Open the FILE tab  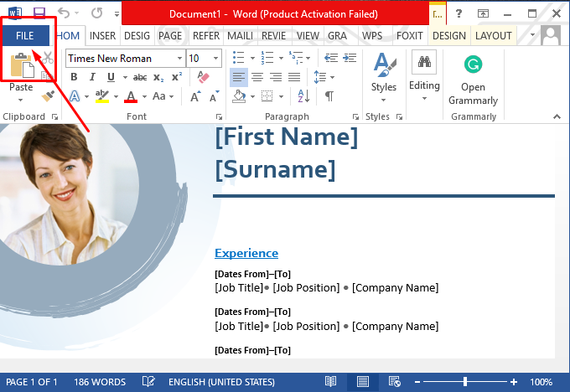click(25, 36)
